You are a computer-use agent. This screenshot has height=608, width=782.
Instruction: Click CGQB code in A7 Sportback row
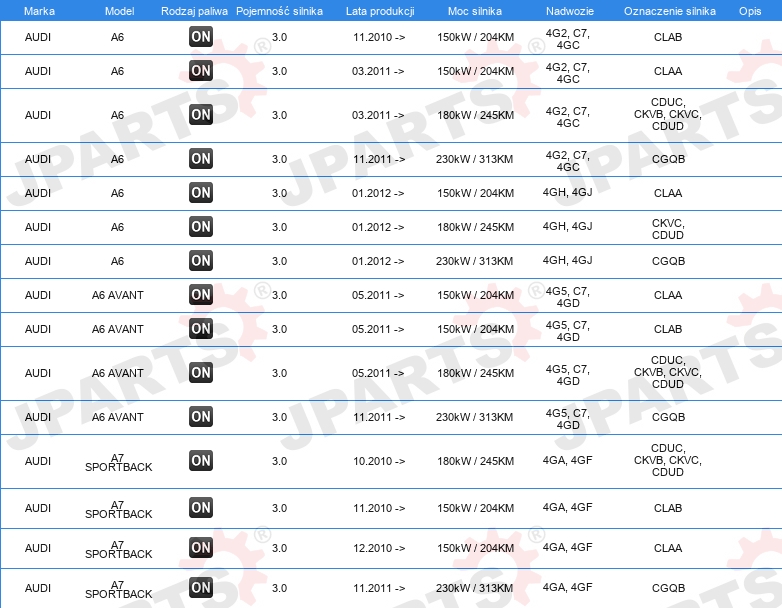coord(668,589)
